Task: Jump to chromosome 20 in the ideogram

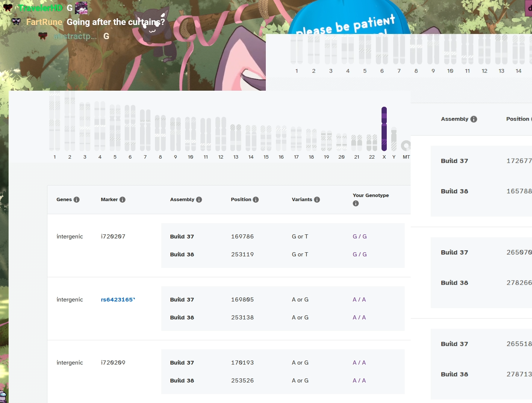Action: pos(342,142)
